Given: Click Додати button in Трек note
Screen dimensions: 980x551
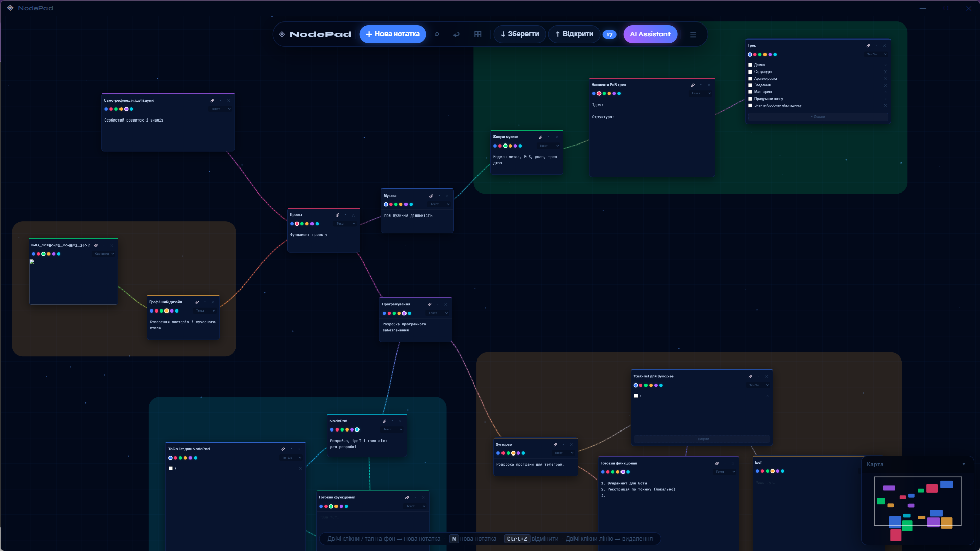Looking at the screenshot, I should (818, 117).
